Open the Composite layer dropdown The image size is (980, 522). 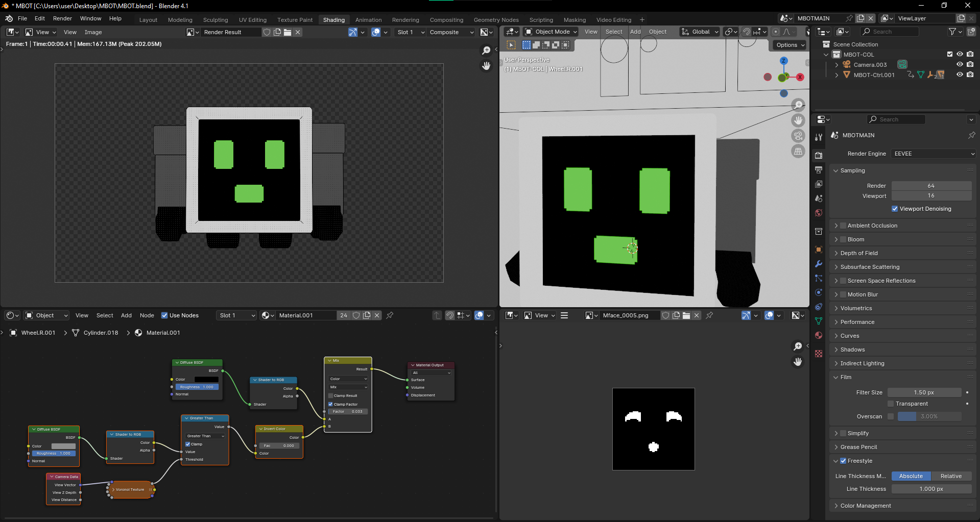[451, 32]
